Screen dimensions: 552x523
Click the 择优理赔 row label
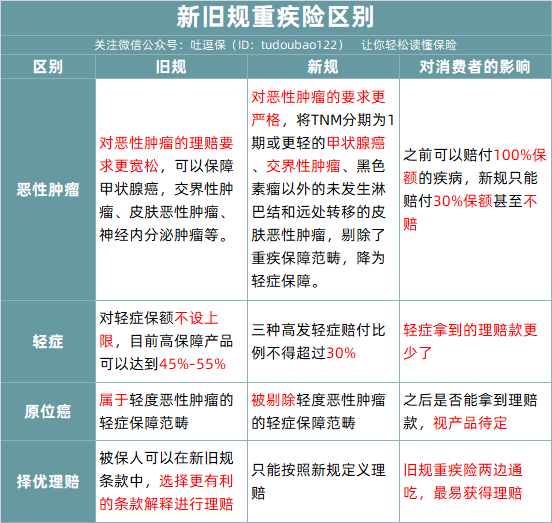(x=48, y=481)
